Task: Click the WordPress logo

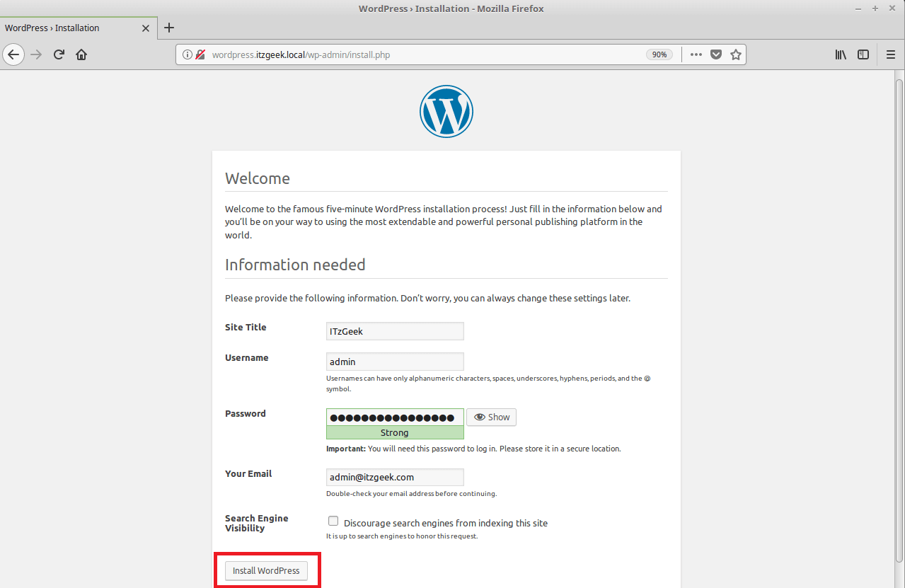Action: (x=446, y=111)
